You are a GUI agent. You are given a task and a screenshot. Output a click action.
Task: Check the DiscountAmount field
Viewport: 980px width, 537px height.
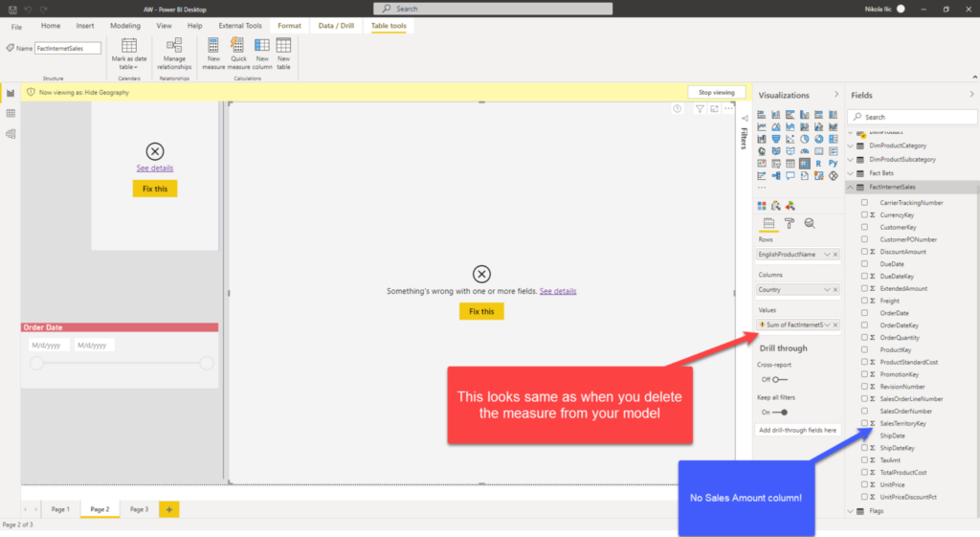click(864, 252)
